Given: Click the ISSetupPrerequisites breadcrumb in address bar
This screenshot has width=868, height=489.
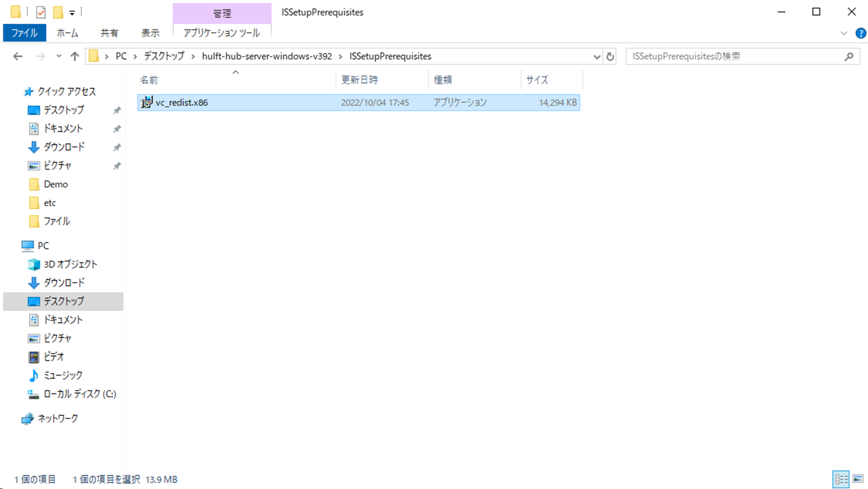Looking at the screenshot, I should 390,56.
